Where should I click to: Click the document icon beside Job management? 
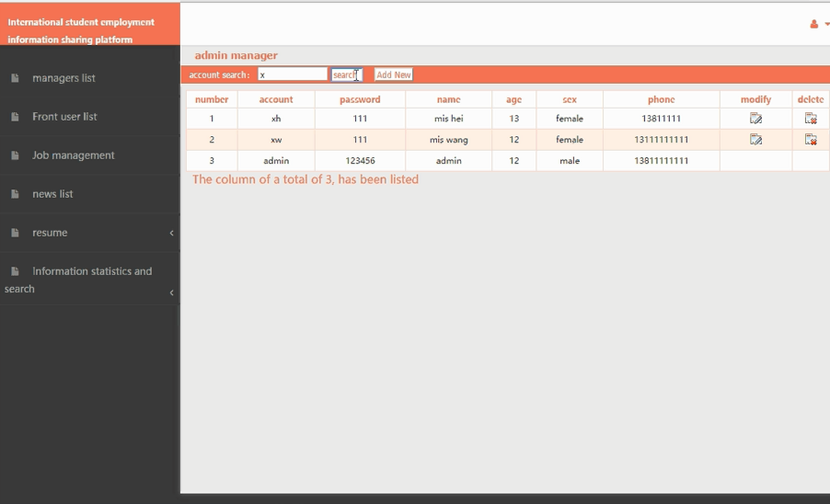click(x=15, y=155)
